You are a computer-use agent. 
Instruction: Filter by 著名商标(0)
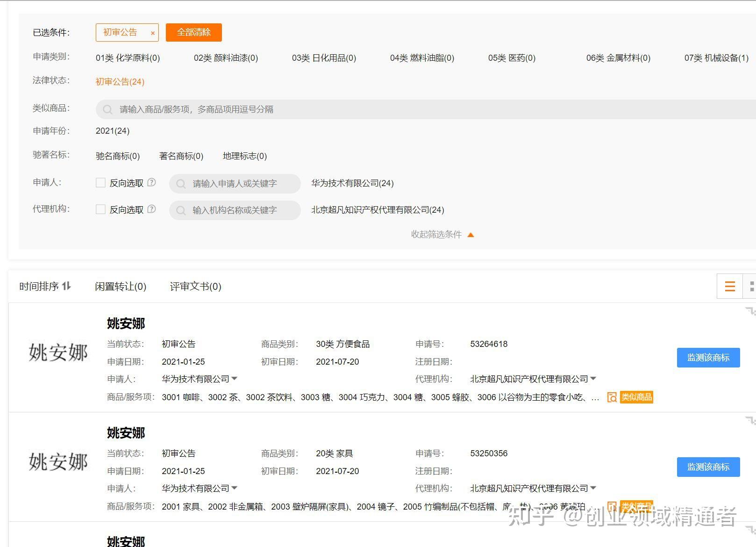coord(181,156)
